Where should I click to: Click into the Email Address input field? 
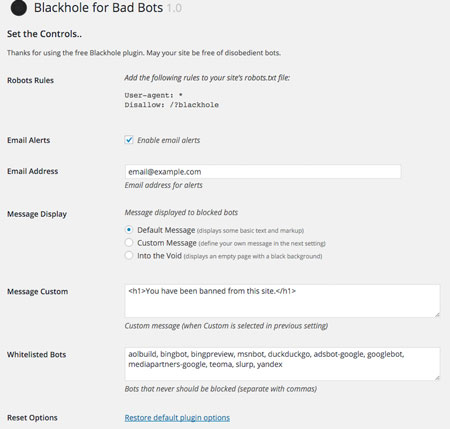pyautogui.click(x=263, y=172)
